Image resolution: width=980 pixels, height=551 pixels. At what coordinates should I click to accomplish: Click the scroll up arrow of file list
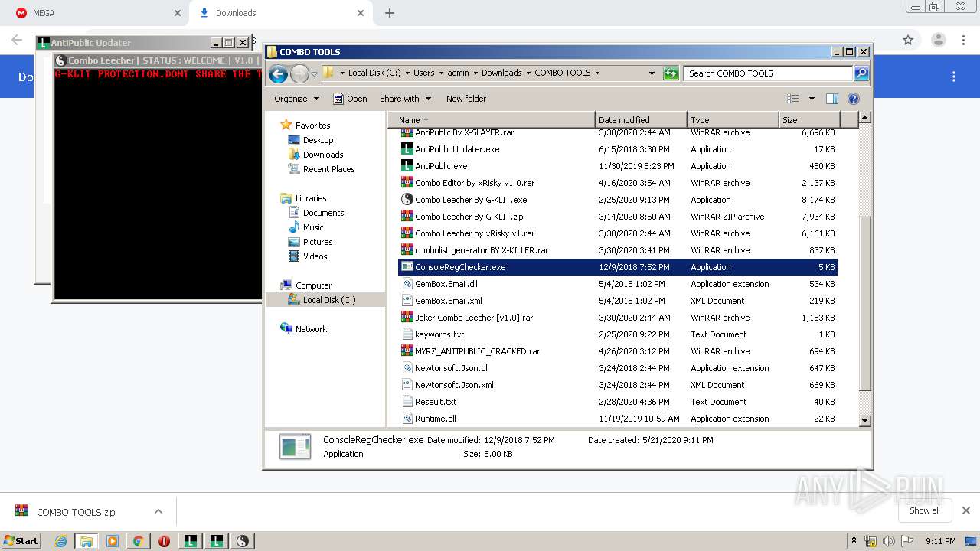(x=864, y=118)
